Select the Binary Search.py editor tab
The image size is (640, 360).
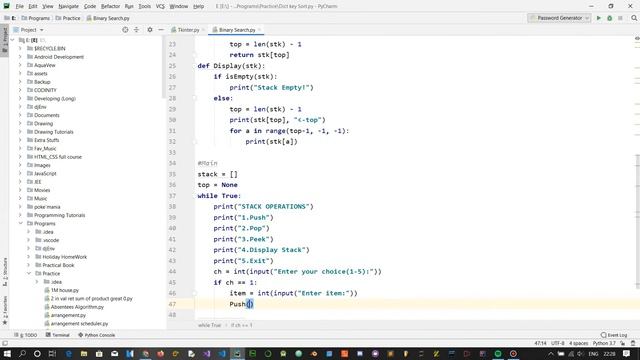click(237, 30)
